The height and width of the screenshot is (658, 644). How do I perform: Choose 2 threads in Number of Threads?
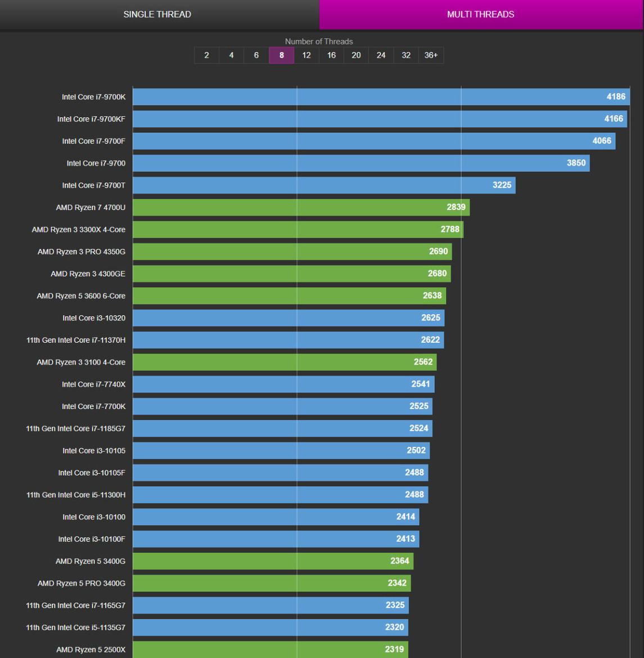[207, 55]
